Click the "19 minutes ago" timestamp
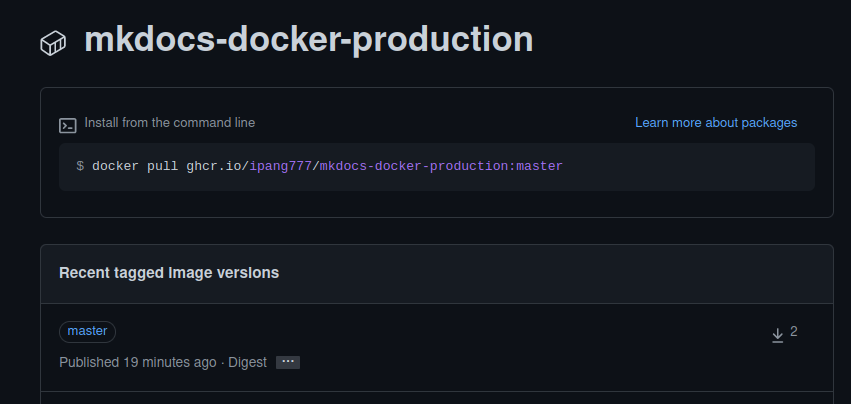The image size is (851, 404). (x=169, y=362)
